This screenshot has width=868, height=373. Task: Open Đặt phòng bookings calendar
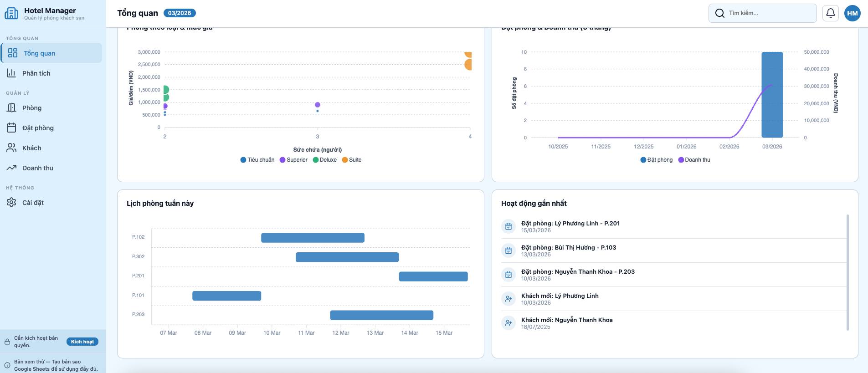click(37, 128)
